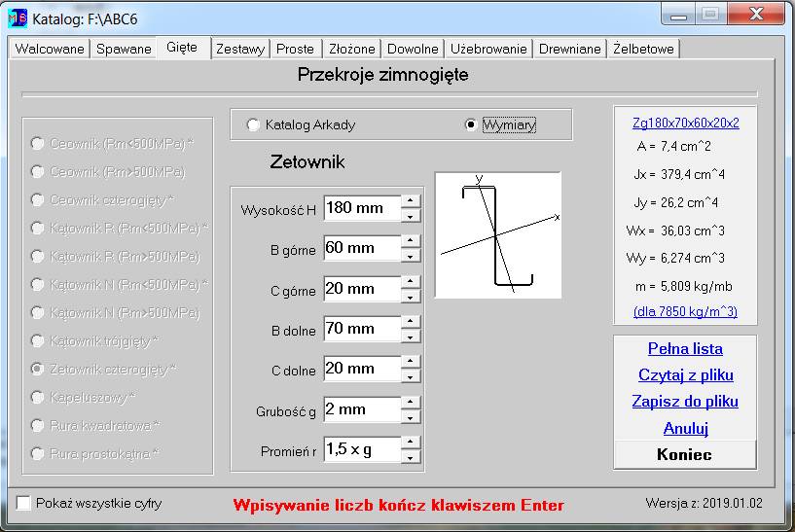The image size is (795, 532).
Task: Click Czytaj z pliku
Action: pos(685,375)
